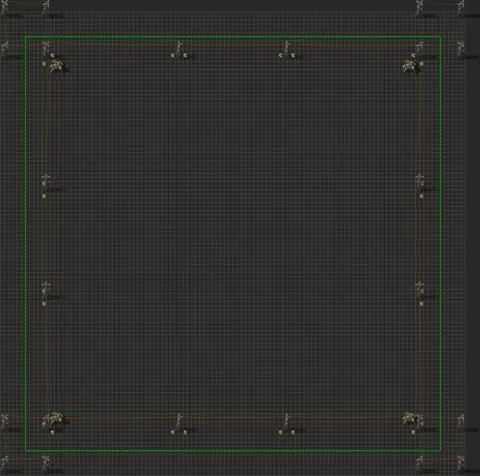Select upper electric pole on left edge middle
Screen dimensions: 480x476
click(x=46, y=182)
